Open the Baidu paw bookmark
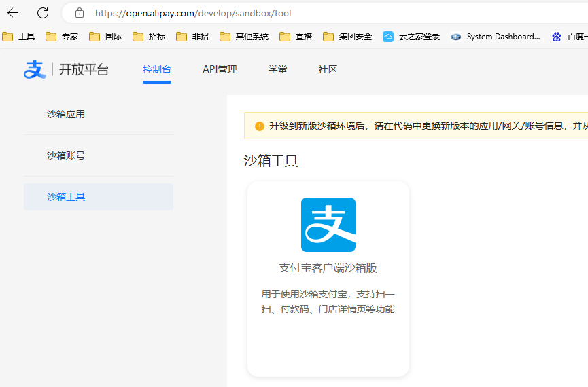The height and width of the screenshot is (387, 588). [x=569, y=37]
